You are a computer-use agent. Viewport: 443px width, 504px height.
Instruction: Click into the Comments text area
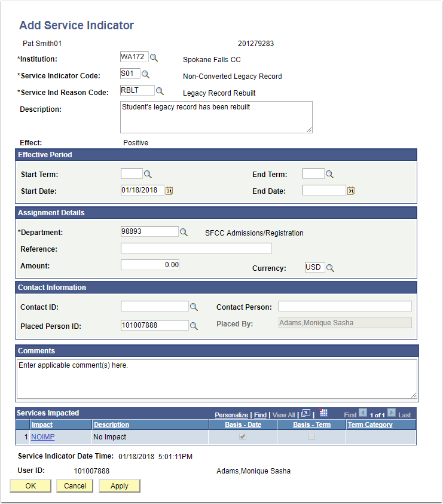click(x=217, y=379)
